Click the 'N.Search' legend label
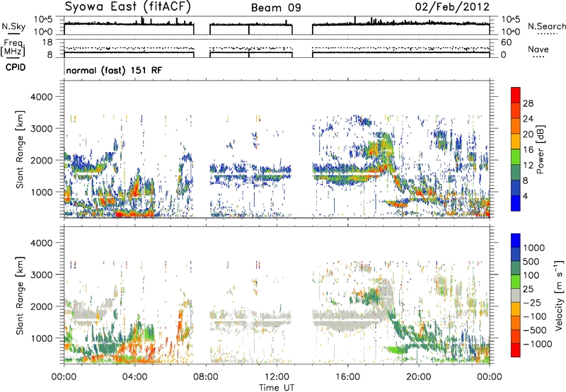The width and height of the screenshot is (566, 392). [546, 26]
